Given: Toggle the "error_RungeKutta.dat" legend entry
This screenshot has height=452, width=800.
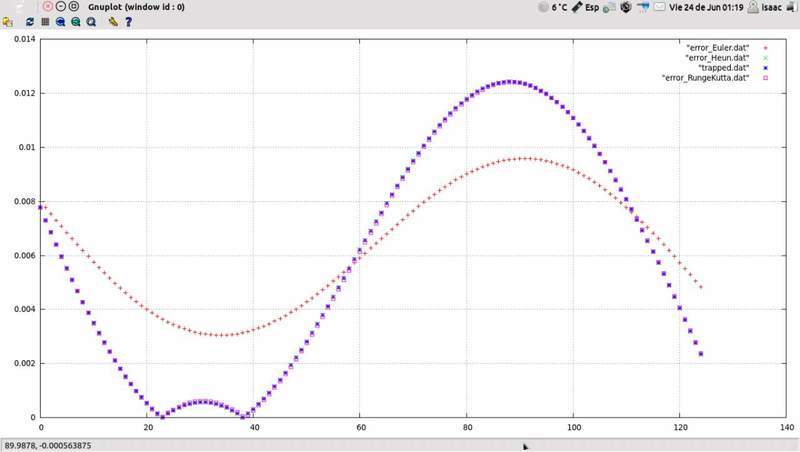Looking at the screenshot, I should [x=706, y=77].
